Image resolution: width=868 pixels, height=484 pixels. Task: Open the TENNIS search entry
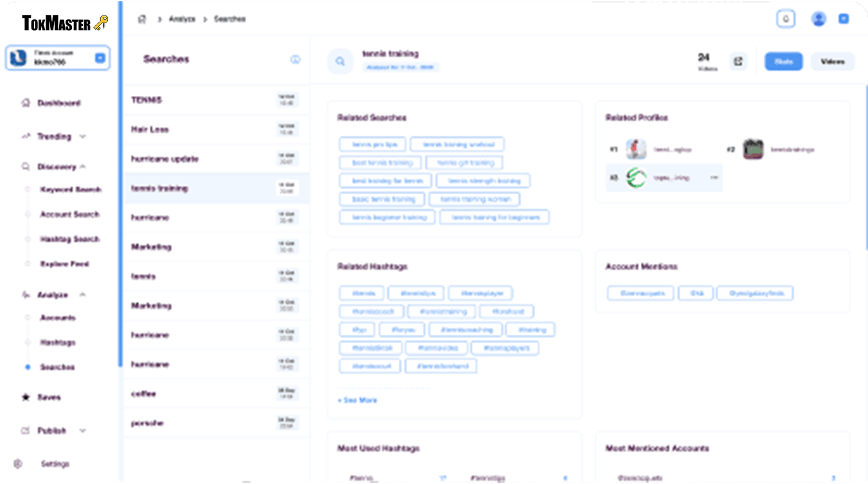(x=216, y=100)
